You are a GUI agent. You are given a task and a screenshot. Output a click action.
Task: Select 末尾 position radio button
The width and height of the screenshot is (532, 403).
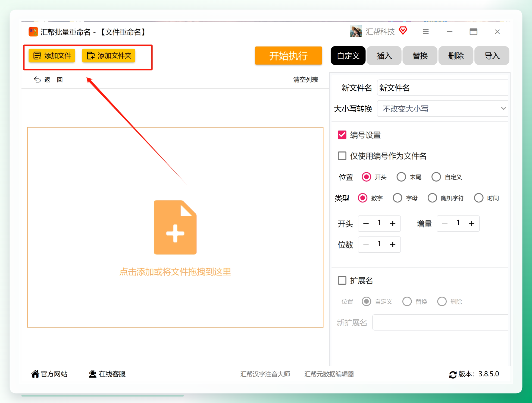tap(401, 177)
